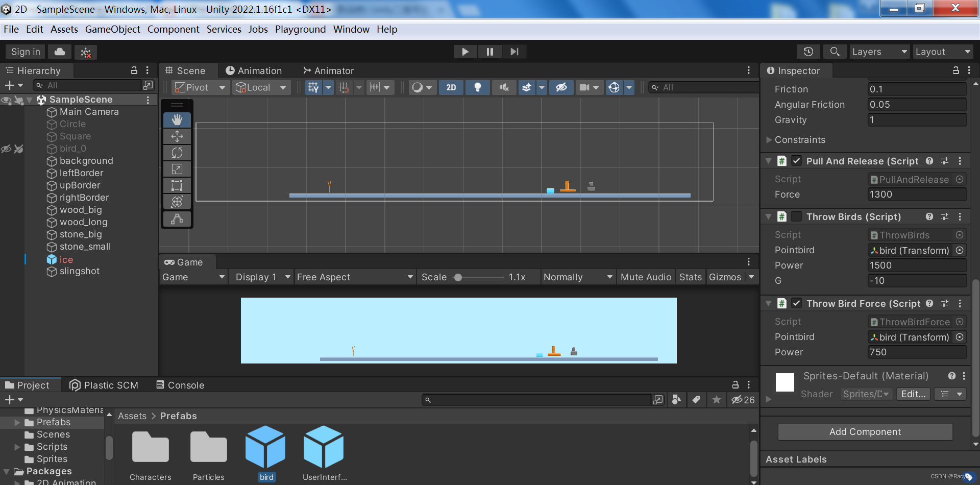Select the Rect tool in Scene
This screenshot has height=485, width=980.
(177, 185)
